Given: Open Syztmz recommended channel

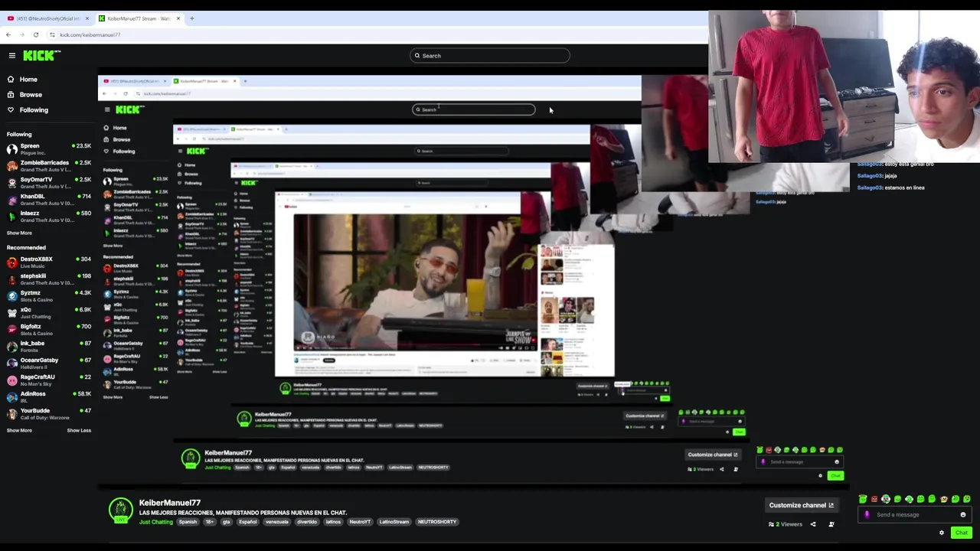Looking at the screenshot, I should tap(48, 295).
